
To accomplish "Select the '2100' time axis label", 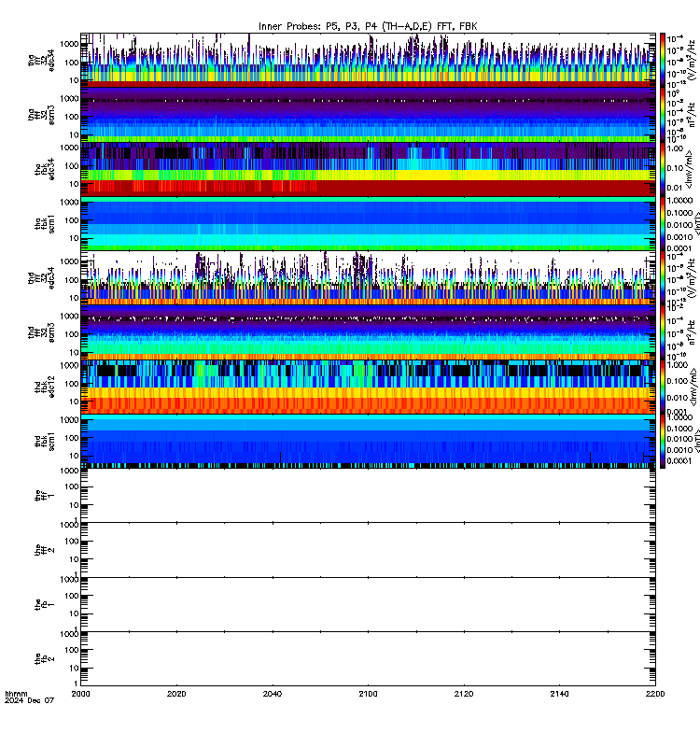I will 368,694.
